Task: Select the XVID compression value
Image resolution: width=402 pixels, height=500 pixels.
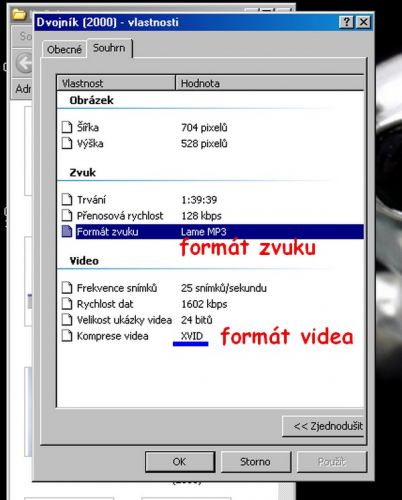Action: click(x=192, y=336)
